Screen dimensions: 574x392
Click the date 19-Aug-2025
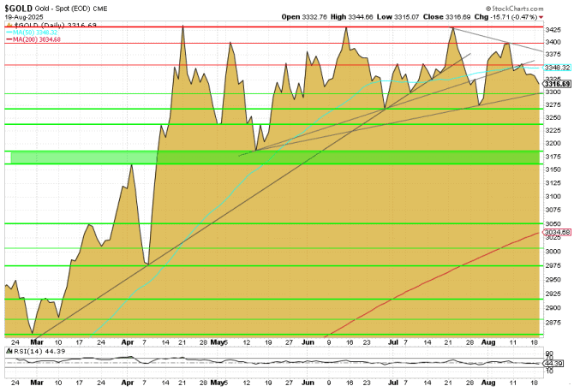[x=24, y=17]
